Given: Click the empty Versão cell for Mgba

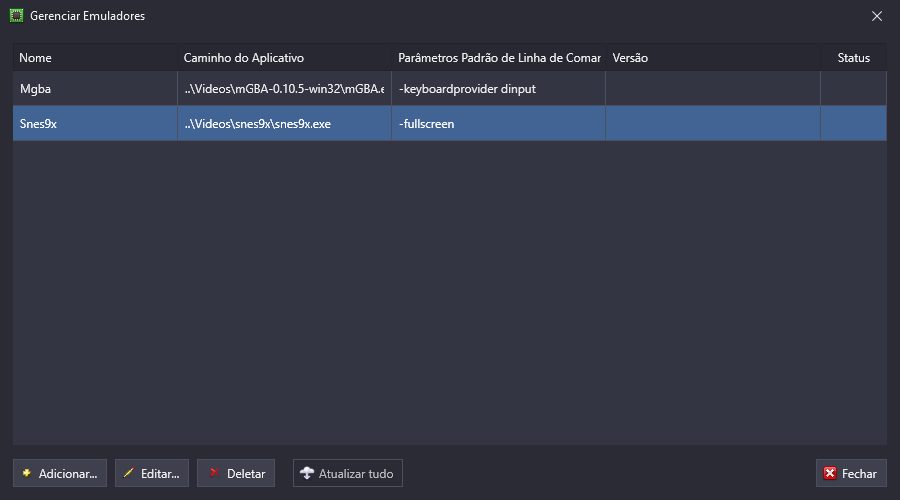Looking at the screenshot, I should coord(712,89).
